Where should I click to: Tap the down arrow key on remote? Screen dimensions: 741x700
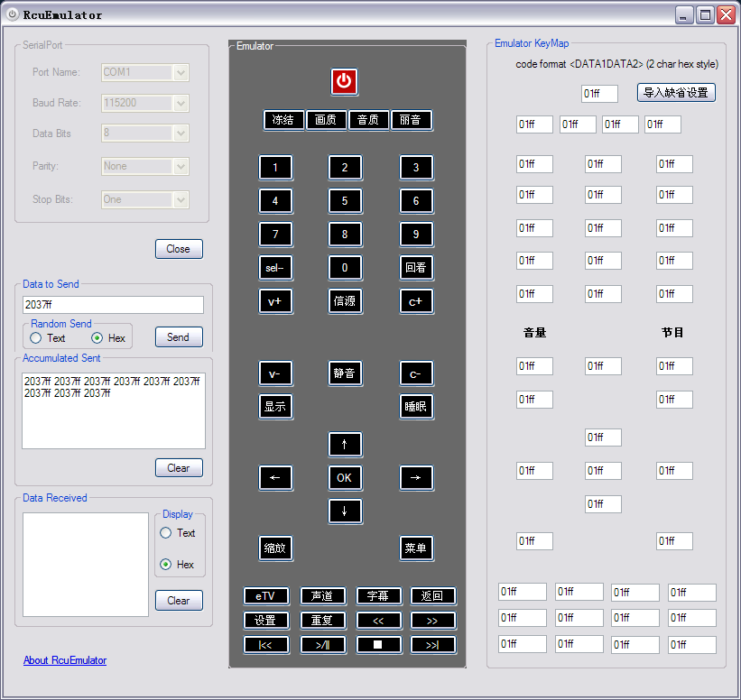coord(345,511)
